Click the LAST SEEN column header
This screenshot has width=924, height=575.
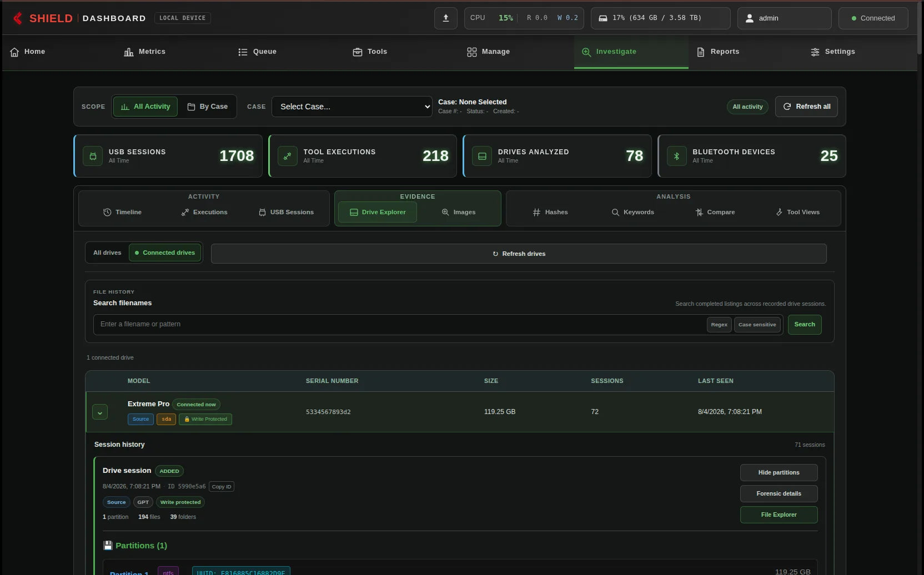(x=715, y=381)
